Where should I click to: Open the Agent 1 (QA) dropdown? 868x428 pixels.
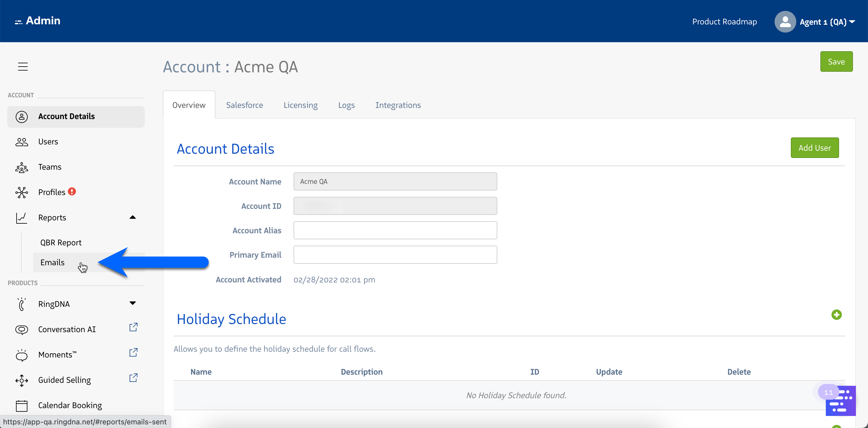click(x=827, y=22)
